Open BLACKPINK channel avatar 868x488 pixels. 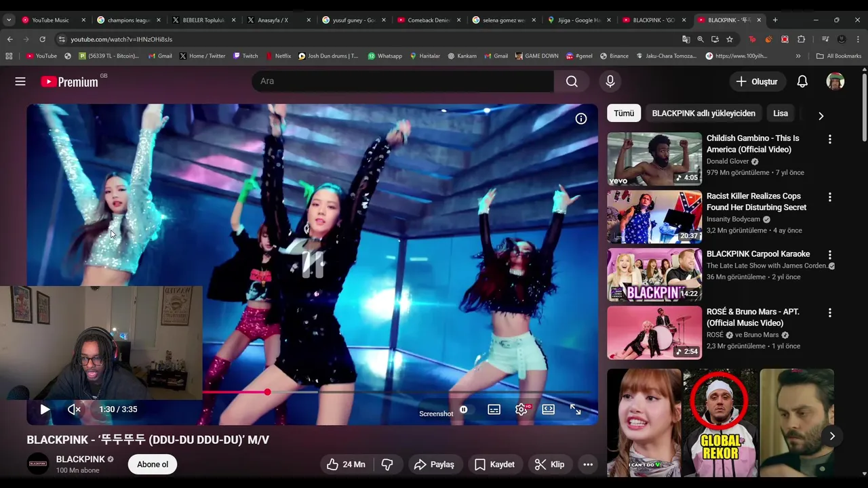pos(38,464)
